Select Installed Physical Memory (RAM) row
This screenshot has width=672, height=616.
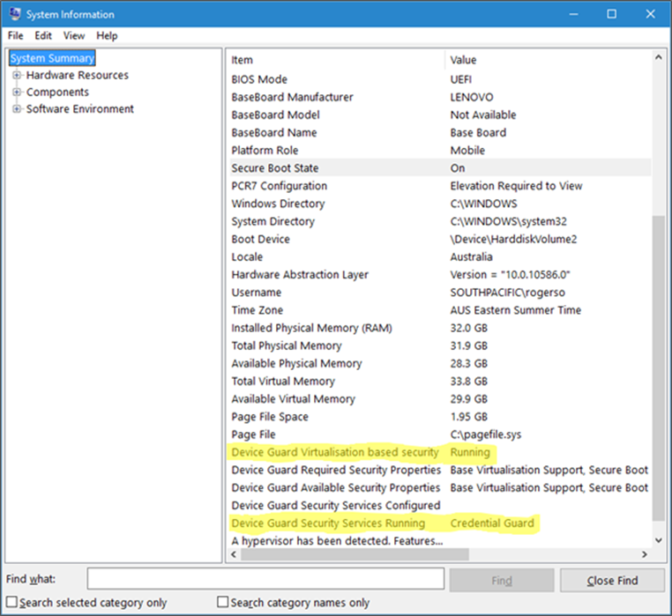tap(440, 328)
